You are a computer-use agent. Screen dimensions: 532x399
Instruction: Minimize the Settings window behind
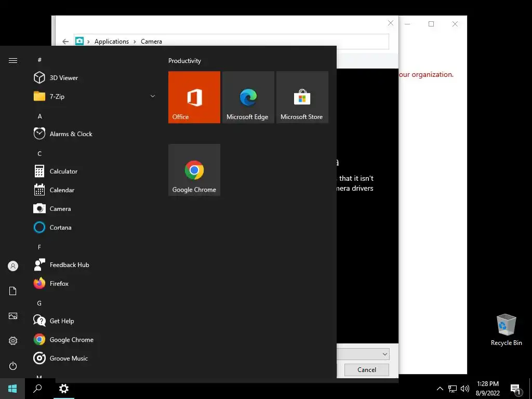point(407,24)
